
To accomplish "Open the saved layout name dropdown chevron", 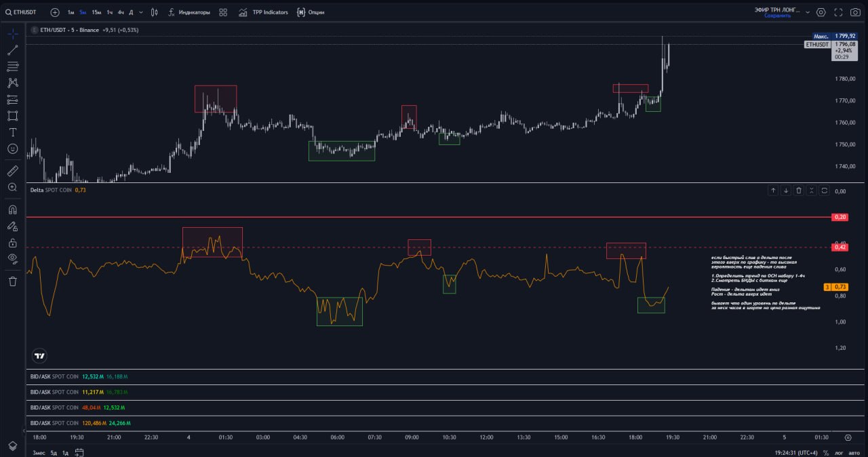I will click(808, 12).
